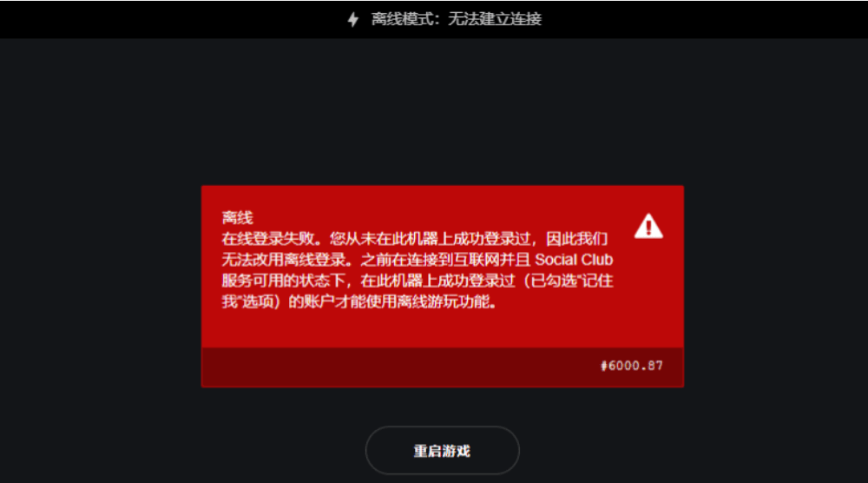Click the last line ending 离线游玩功能
This screenshot has height=483, width=868.
click(358, 301)
